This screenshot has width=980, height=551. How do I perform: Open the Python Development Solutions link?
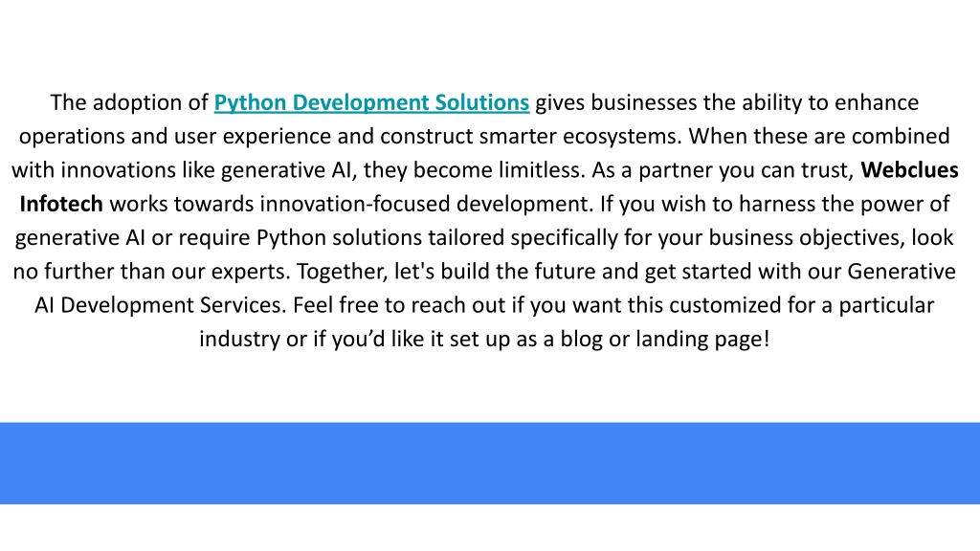(x=371, y=102)
